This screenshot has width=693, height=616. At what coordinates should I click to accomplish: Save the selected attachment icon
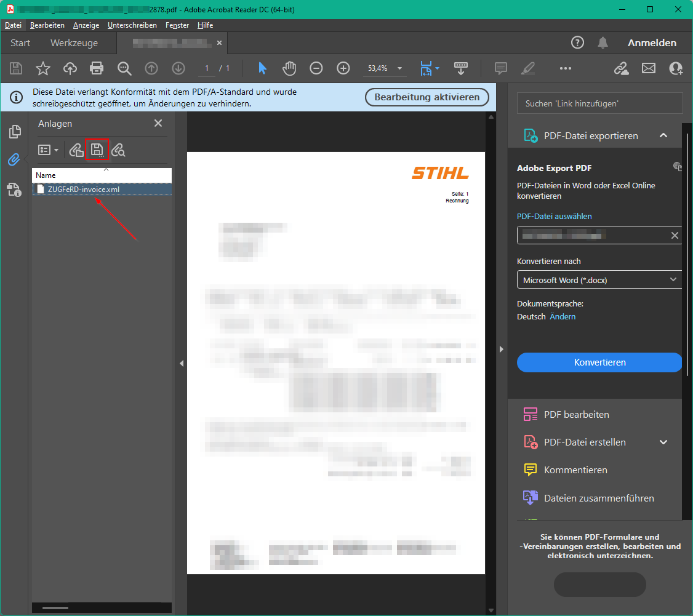tap(97, 150)
